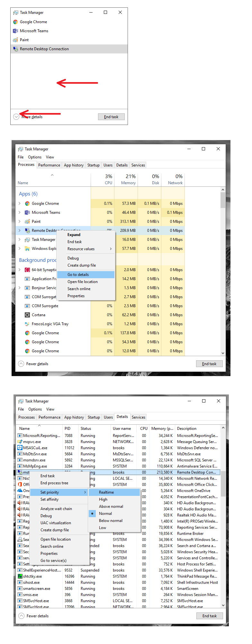The width and height of the screenshot is (252, 644).
Task: Open Services tab in Details-view window
Action: (x=139, y=417)
